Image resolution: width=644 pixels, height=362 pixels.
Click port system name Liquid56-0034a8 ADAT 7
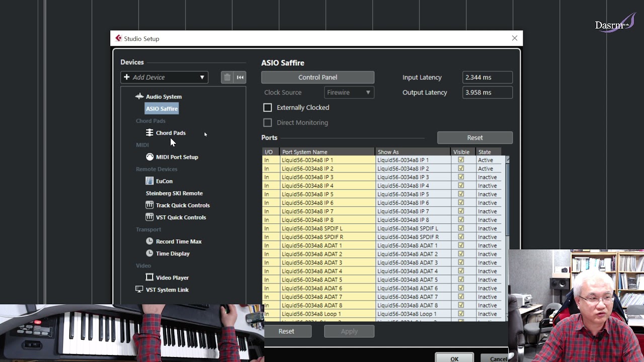click(x=328, y=297)
